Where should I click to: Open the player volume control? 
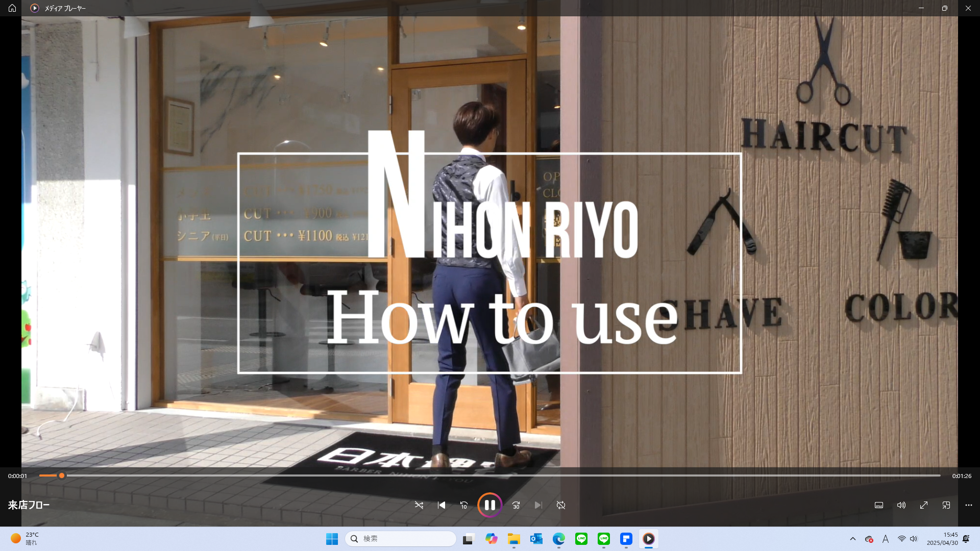point(901,505)
